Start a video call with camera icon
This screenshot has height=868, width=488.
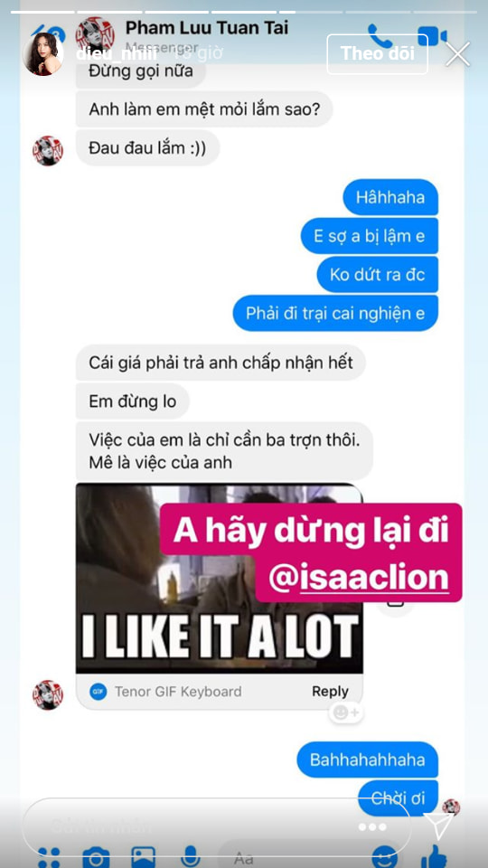433,36
